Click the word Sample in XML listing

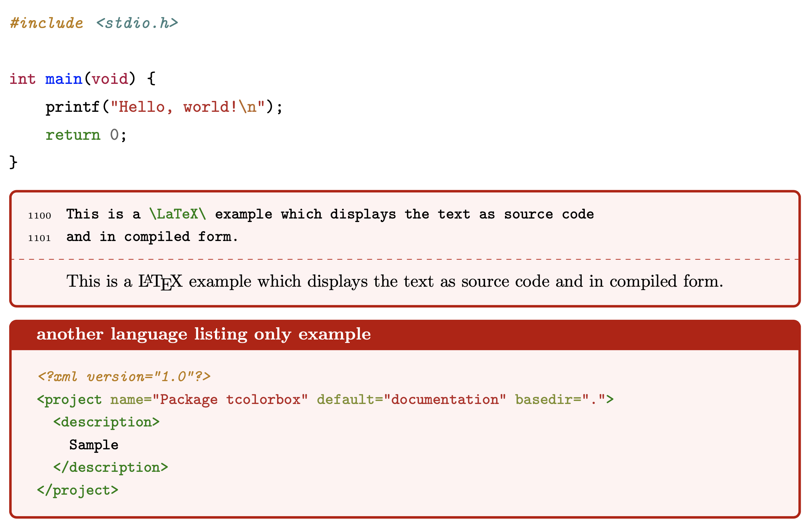pos(94,445)
